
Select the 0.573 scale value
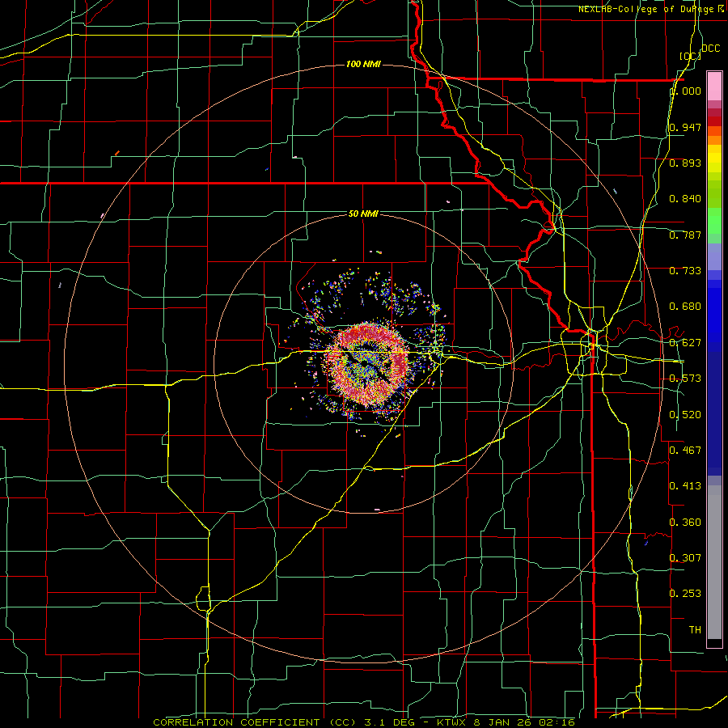[685, 379]
